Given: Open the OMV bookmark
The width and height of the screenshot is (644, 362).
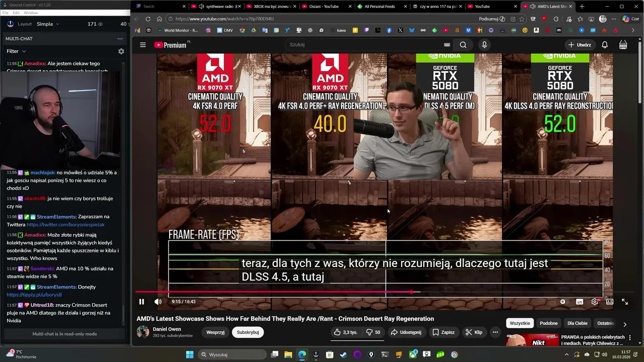Looking at the screenshot, I should [224, 30].
